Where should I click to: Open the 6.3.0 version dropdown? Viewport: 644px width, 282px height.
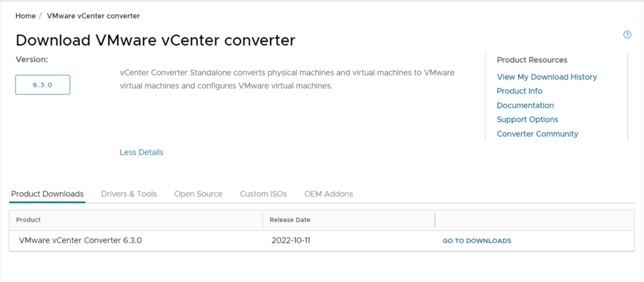click(43, 85)
